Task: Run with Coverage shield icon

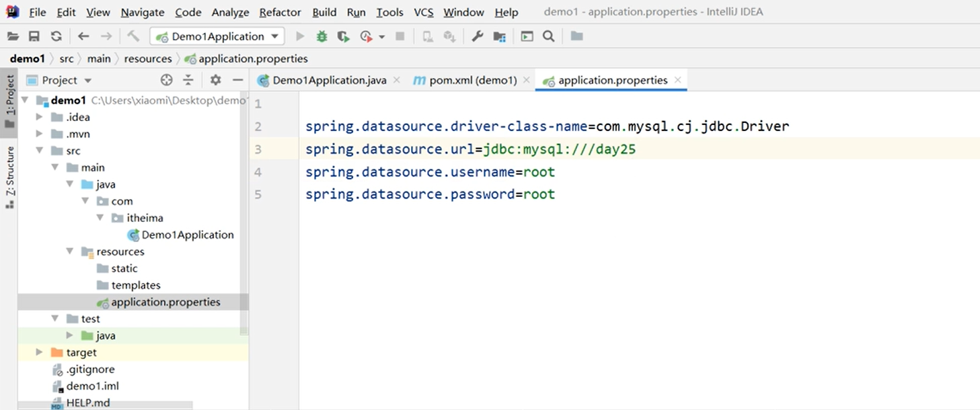Action: [x=344, y=36]
